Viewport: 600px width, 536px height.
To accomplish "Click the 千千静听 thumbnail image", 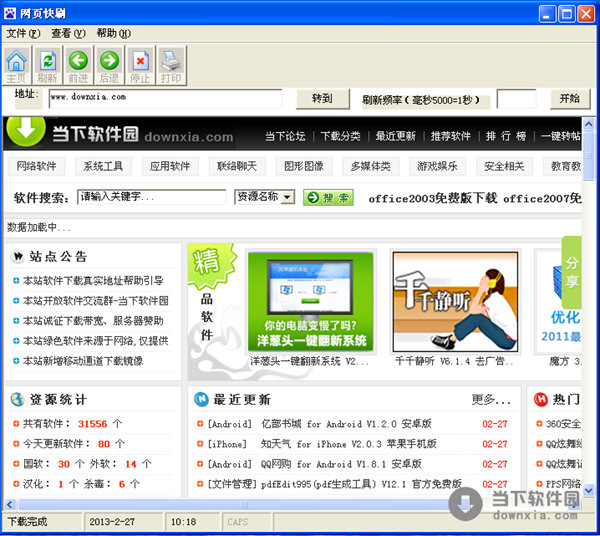I will (x=455, y=302).
